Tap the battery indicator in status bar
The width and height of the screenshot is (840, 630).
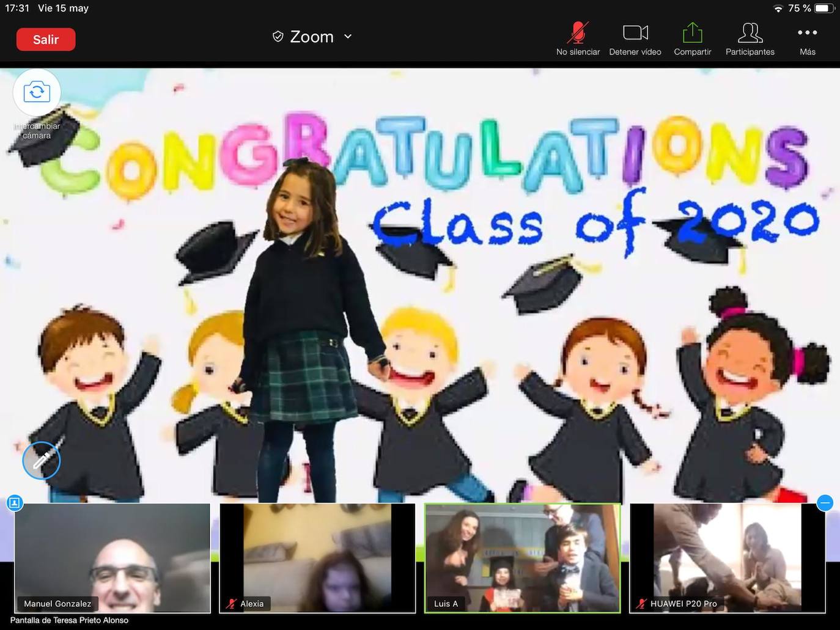pos(823,8)
